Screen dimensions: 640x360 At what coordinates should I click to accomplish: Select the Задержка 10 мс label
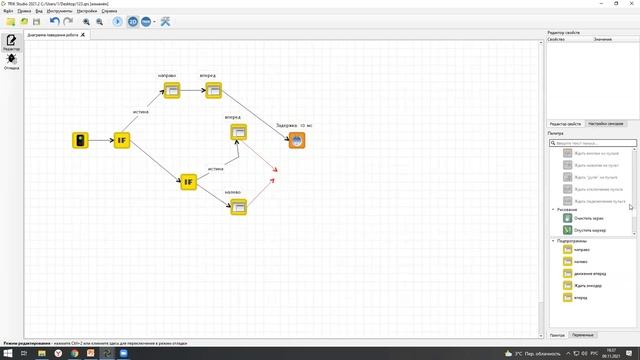click(x=294, y=125)
